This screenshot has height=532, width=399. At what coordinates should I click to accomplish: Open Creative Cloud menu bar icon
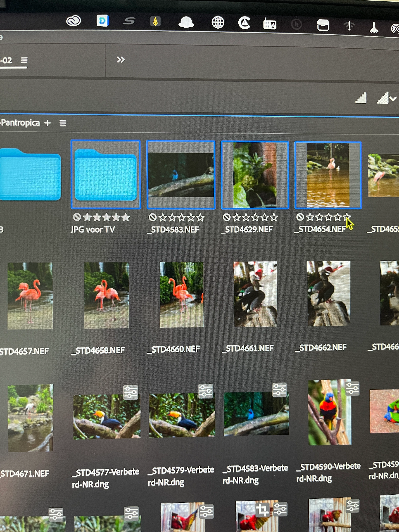coord(74,21)
